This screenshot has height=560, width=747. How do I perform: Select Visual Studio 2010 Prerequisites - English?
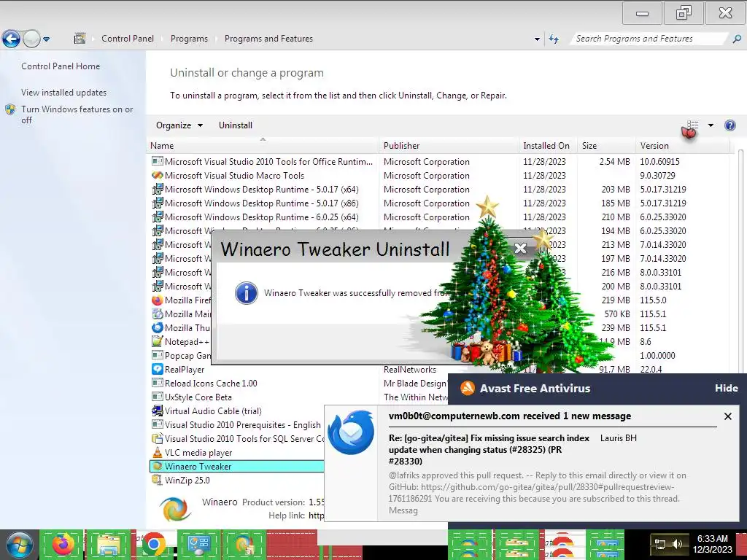tap(243, 425)
